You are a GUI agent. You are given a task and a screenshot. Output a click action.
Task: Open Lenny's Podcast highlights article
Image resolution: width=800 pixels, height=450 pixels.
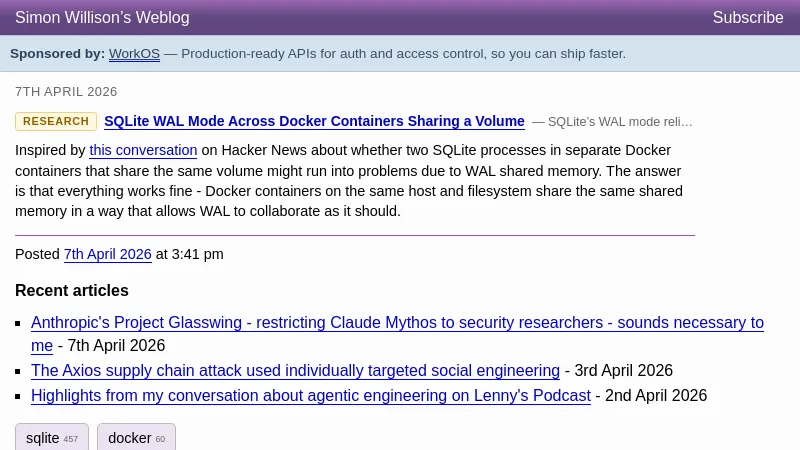coord(310,396)
